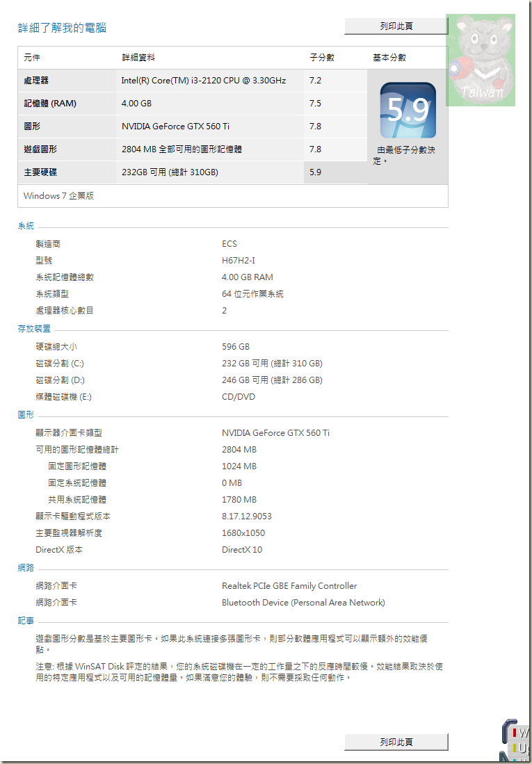Click the 4.00 GB RAM value
The height and width of the screenshot is (764, 532).
[248, 277]
